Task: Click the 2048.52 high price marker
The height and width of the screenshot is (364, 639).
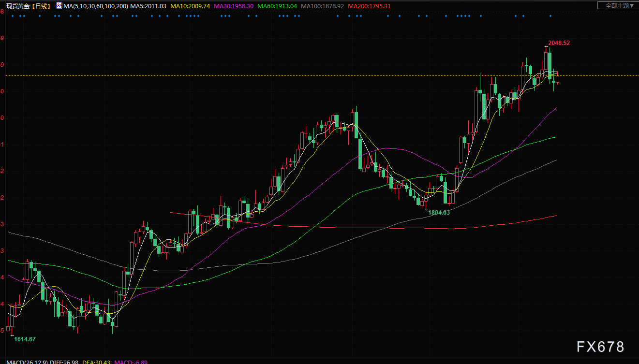Action: coord(559,43)
